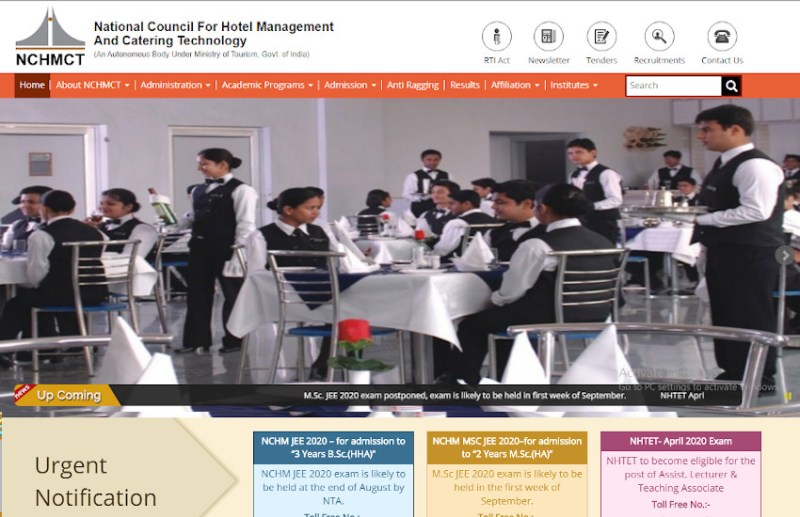Open the Results menu item
The width and height of the screenshot is (800, 517).
tap(464, 85)
